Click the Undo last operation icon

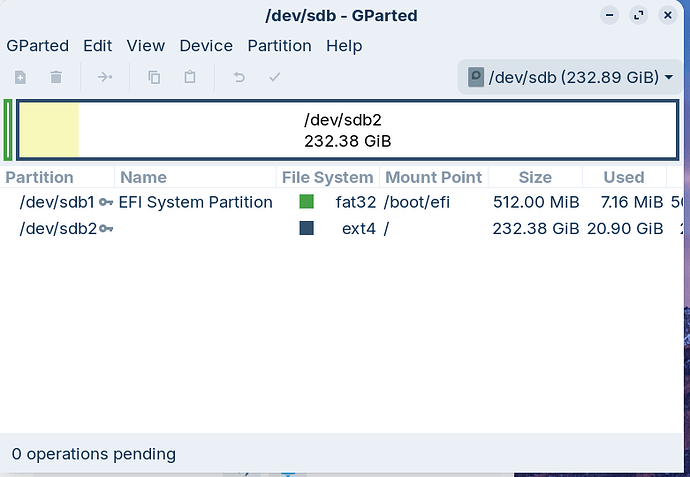(239, 77)
